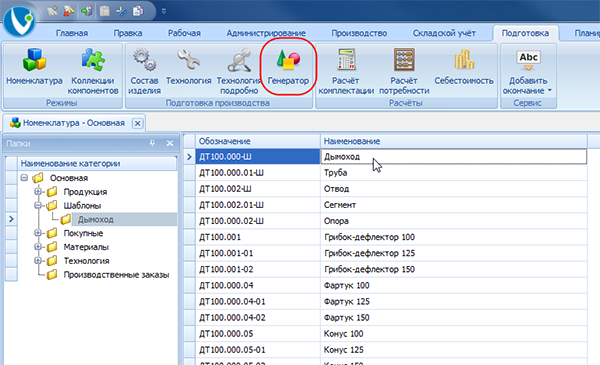Switch to the Главная ribbon tab

click(x=72, y=33)
